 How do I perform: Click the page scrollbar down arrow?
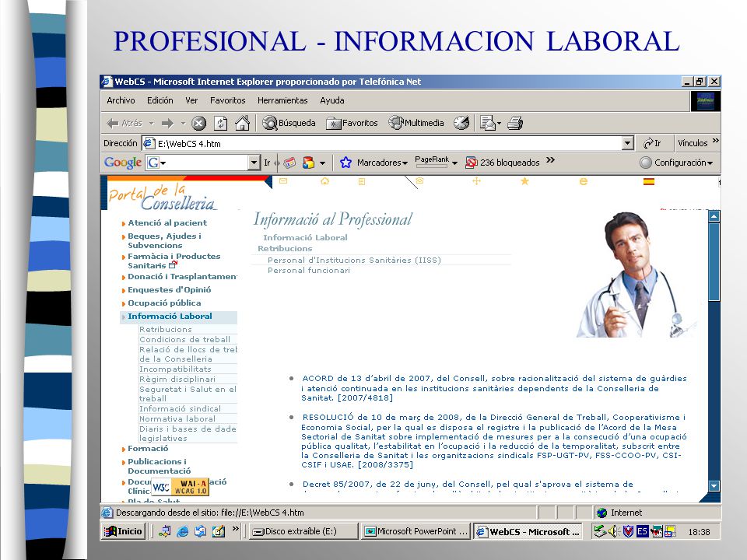point(714,485)
